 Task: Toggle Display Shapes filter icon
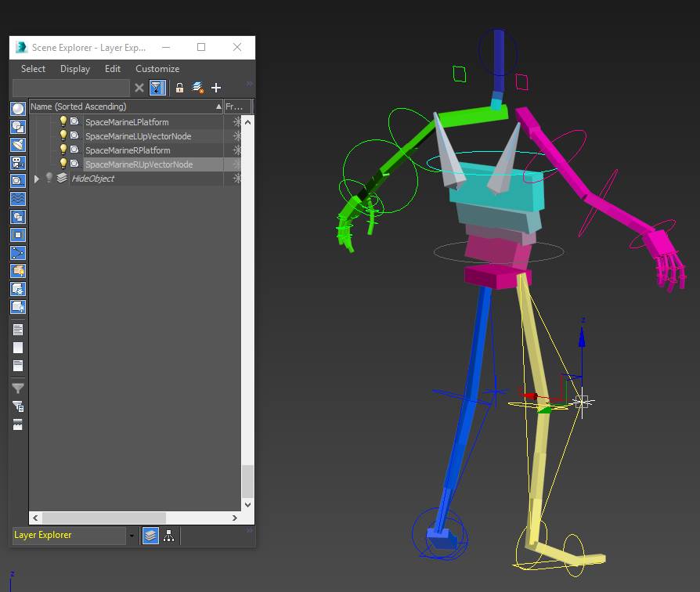18,127
